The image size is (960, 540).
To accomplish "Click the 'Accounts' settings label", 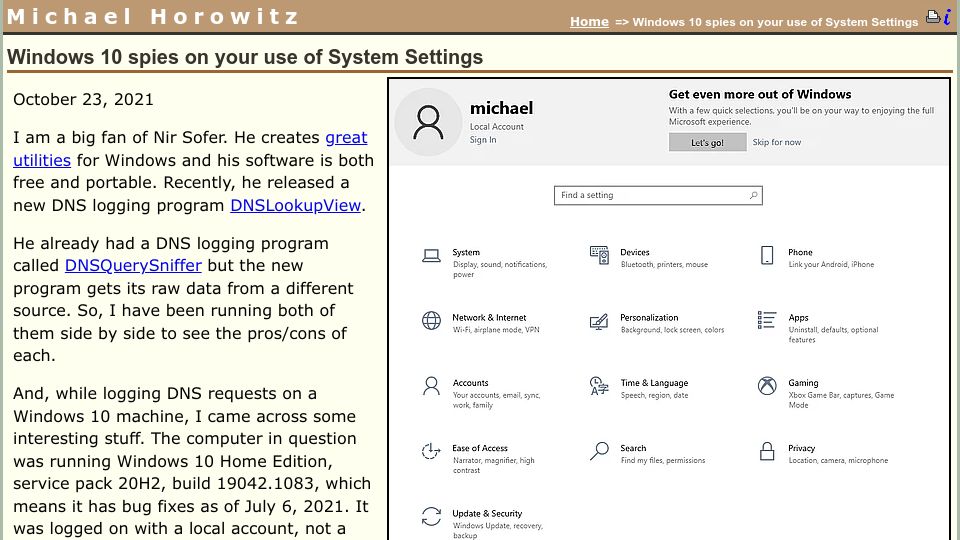I will (x=470, y=383).
